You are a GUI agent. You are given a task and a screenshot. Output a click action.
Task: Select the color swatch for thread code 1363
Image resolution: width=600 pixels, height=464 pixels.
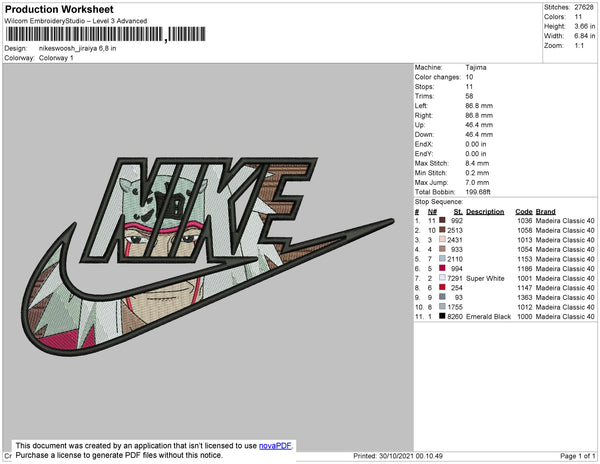coord(442,297)
